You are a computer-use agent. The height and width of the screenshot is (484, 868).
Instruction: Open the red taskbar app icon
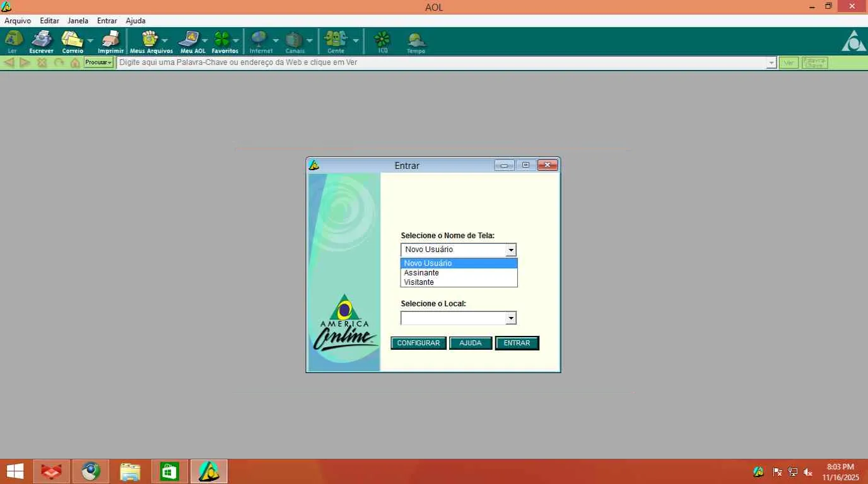51,471
